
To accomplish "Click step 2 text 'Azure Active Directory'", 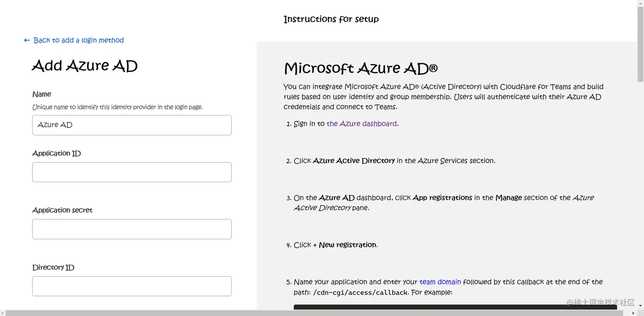I will tap(354, 161).
